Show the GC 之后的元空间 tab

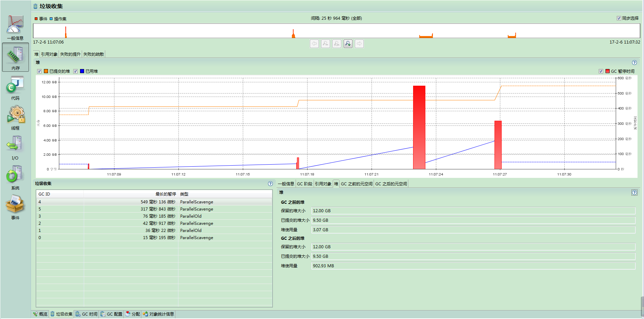click(391, 184)
